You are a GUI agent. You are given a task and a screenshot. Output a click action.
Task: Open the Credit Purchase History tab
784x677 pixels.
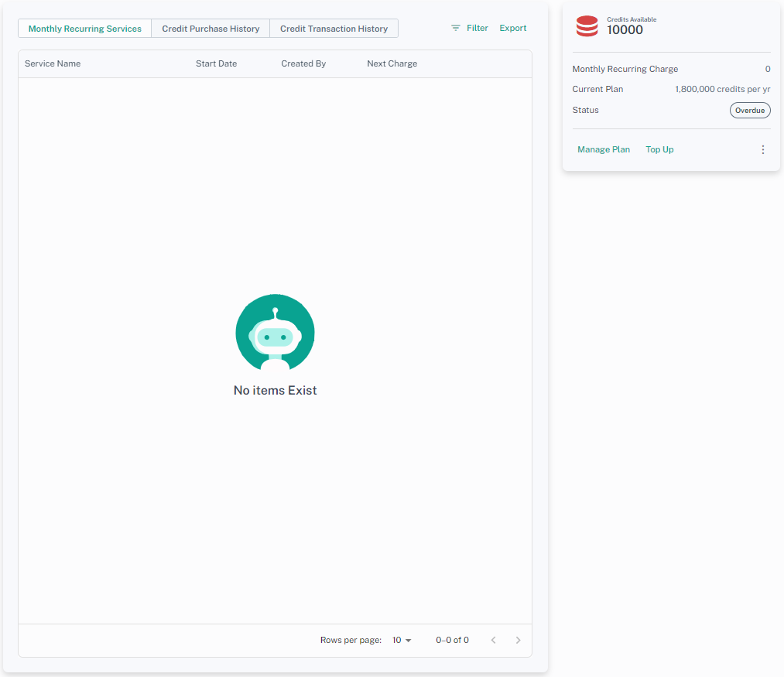(211, 29)
